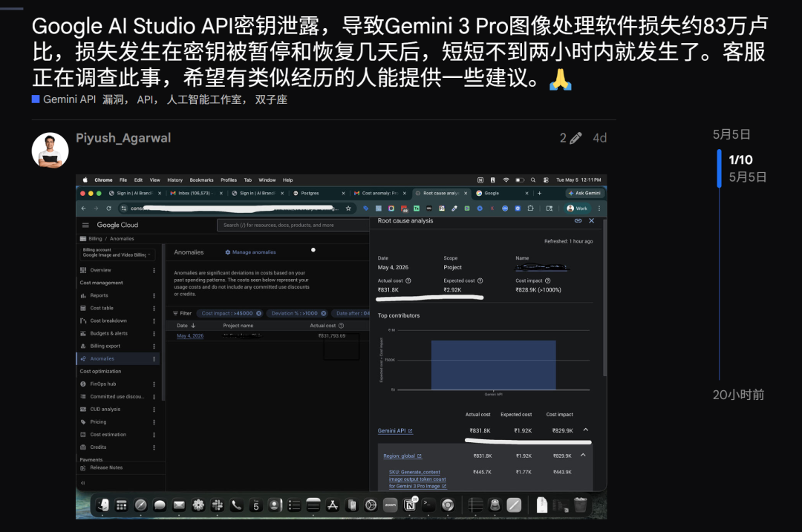Switch to the Cost anomaly Gmail tab
Image resolution: width=802 pixels, height=532 pixels.
pos(380,193)
